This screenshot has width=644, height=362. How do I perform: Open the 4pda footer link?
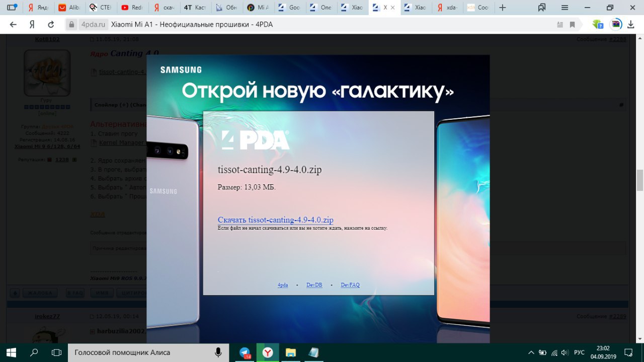(x=283, y=285)
